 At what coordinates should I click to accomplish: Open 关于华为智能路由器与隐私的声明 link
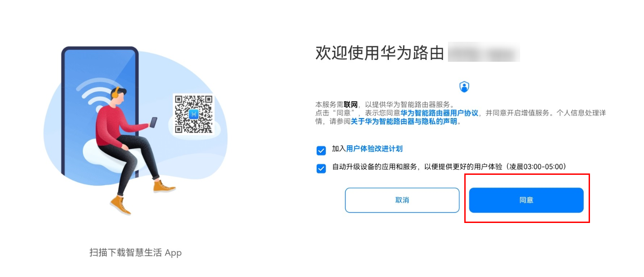(x=404, y=122)
